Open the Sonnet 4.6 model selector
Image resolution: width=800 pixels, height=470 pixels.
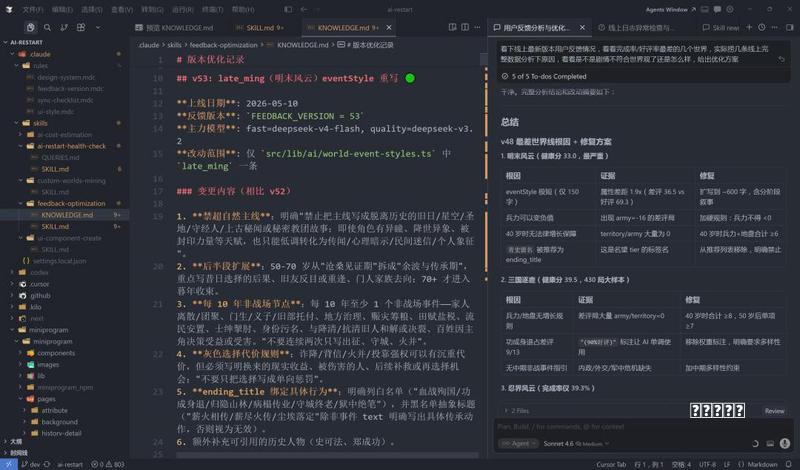[x=576, y=443]
